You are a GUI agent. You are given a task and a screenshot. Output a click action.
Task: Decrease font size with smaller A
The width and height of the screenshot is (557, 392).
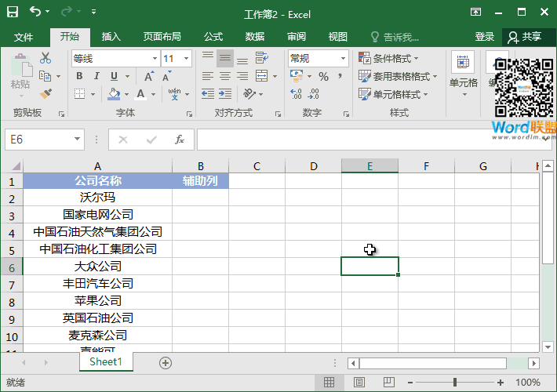click(x=166, y=76)
